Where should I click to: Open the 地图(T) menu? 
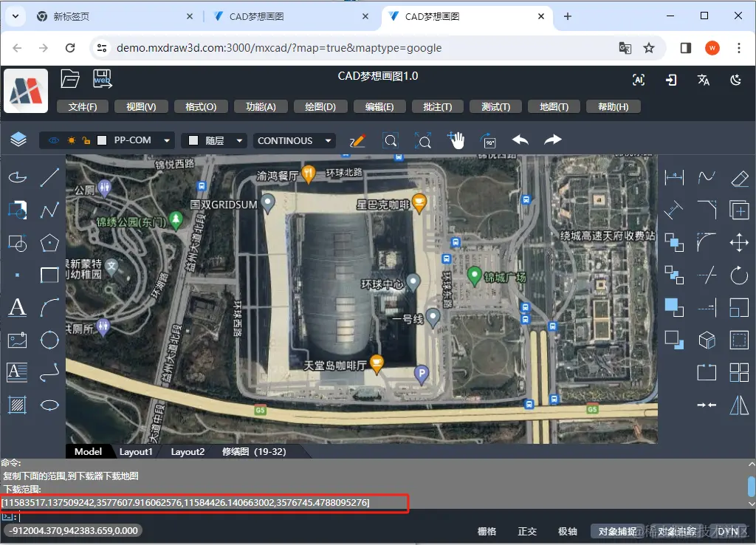554,106
